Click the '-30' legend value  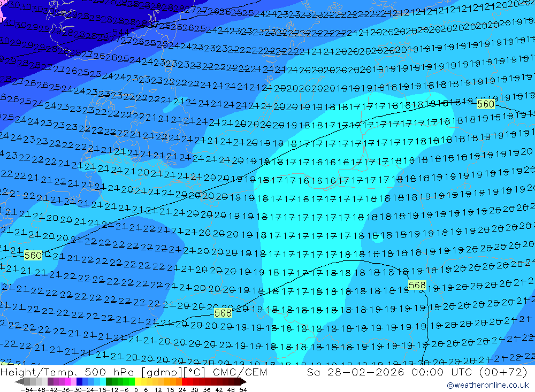(76, 390)
